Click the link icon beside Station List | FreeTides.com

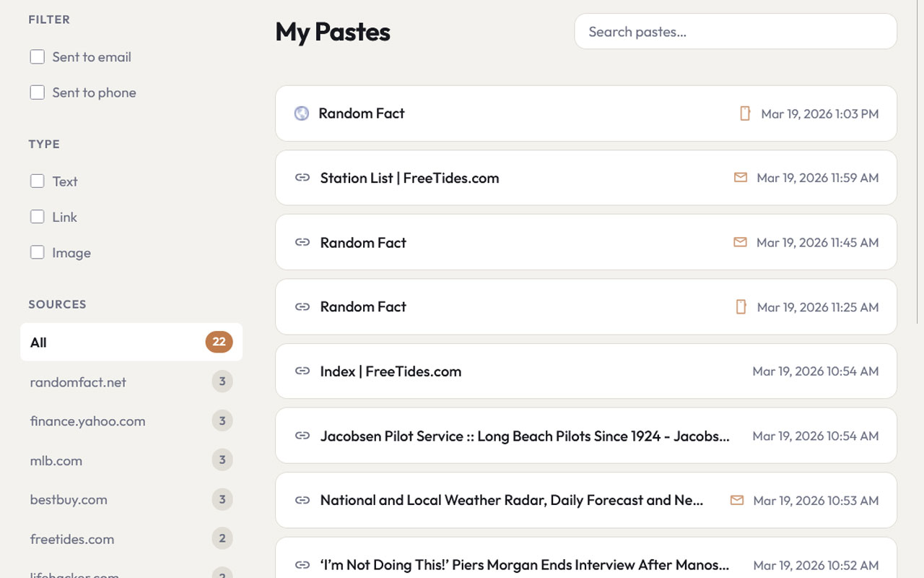[302, 178]
